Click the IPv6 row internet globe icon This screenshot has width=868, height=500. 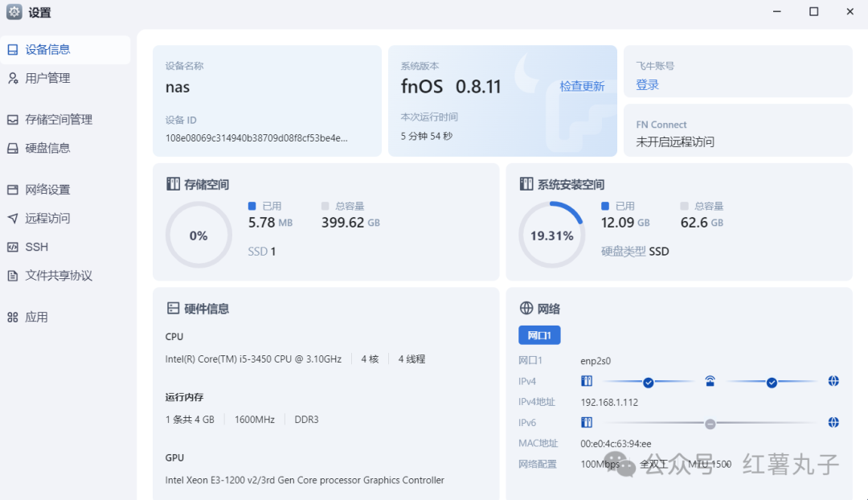[x=833, y=423]
